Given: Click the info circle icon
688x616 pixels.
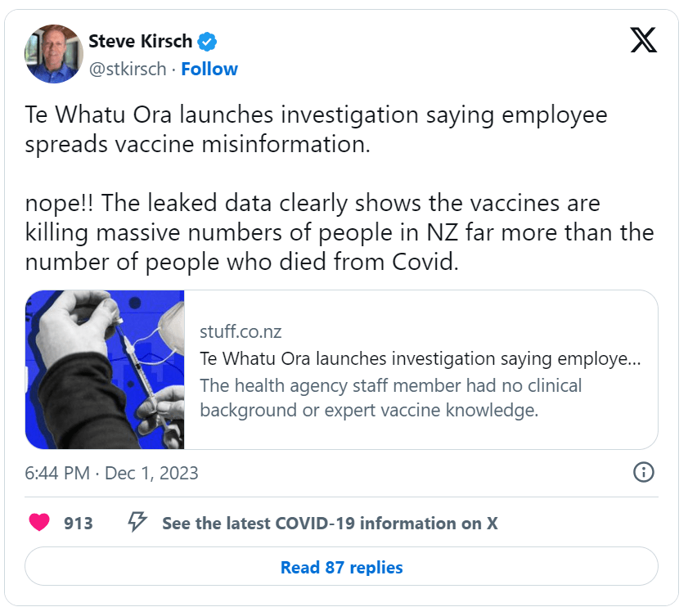Looking at the screenshot, I should click(x=644, y=473).
